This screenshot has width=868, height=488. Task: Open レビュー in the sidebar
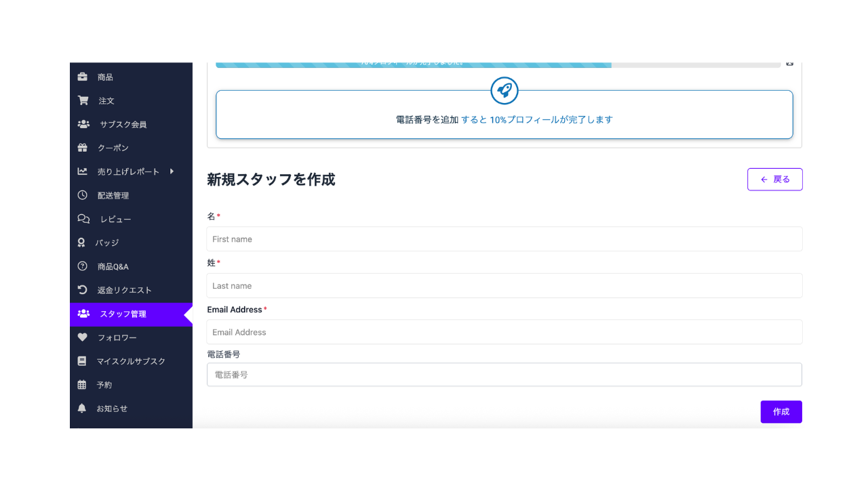(x=131, y=219)
